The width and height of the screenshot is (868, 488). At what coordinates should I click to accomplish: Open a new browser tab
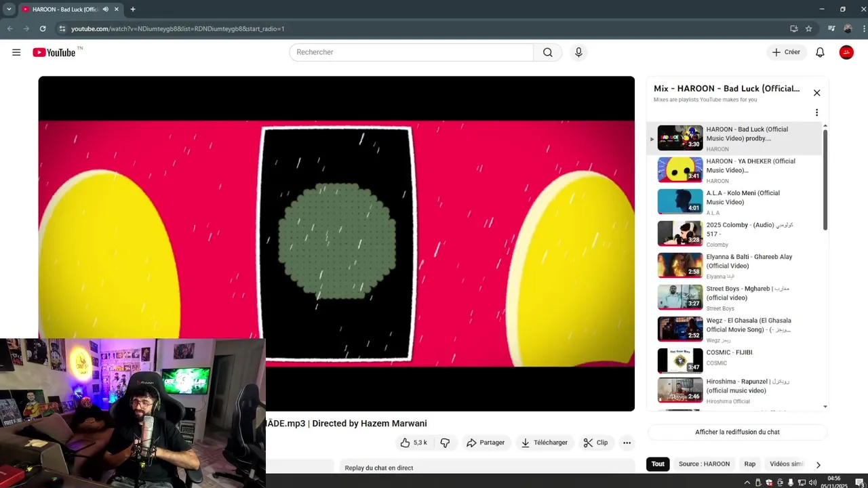coord(133,9)
